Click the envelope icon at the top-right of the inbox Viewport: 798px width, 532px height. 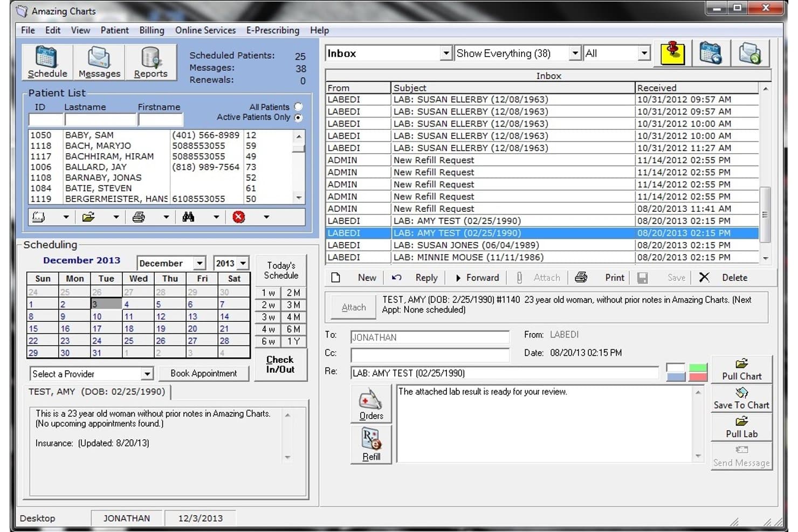[749, 53]
